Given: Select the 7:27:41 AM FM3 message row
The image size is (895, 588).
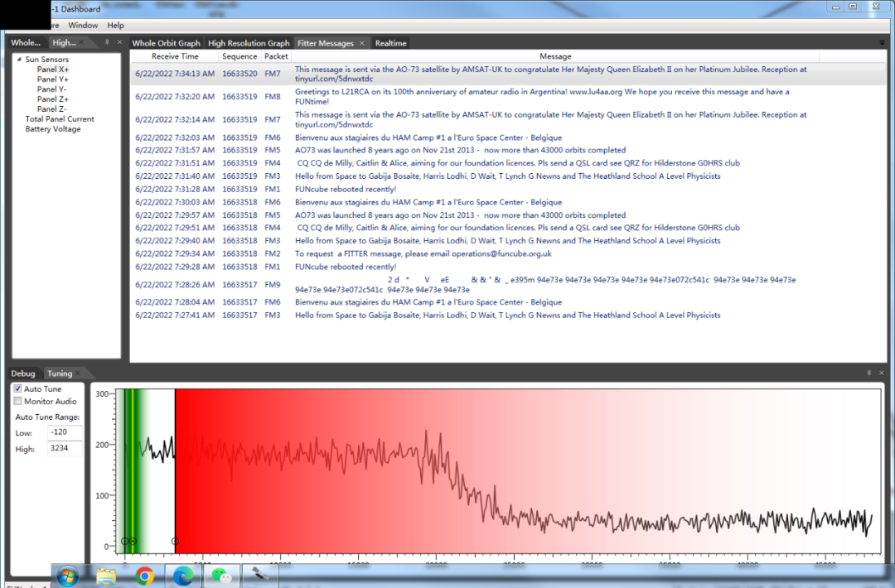Looking at the screenshot, I should coord(509,315).
